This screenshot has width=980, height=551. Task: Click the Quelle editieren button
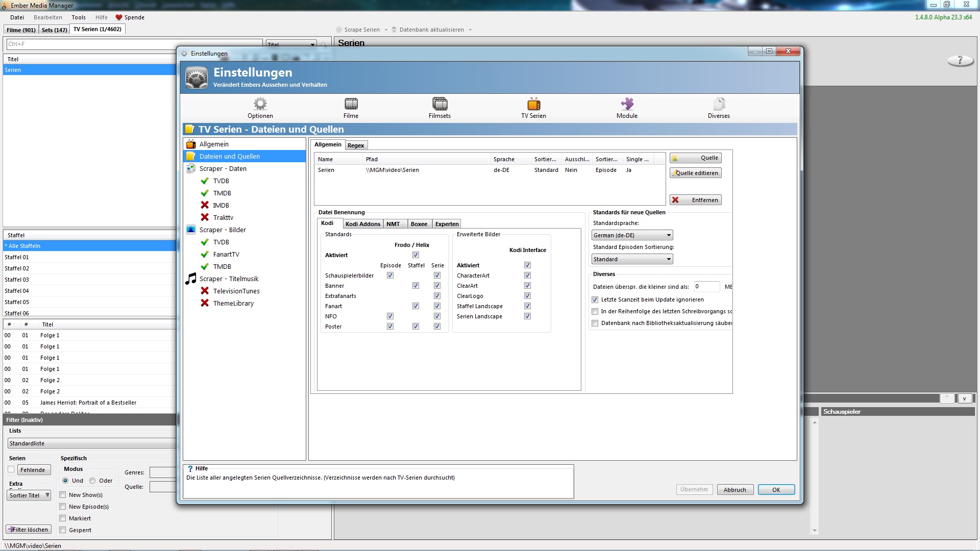pos(695,173)
